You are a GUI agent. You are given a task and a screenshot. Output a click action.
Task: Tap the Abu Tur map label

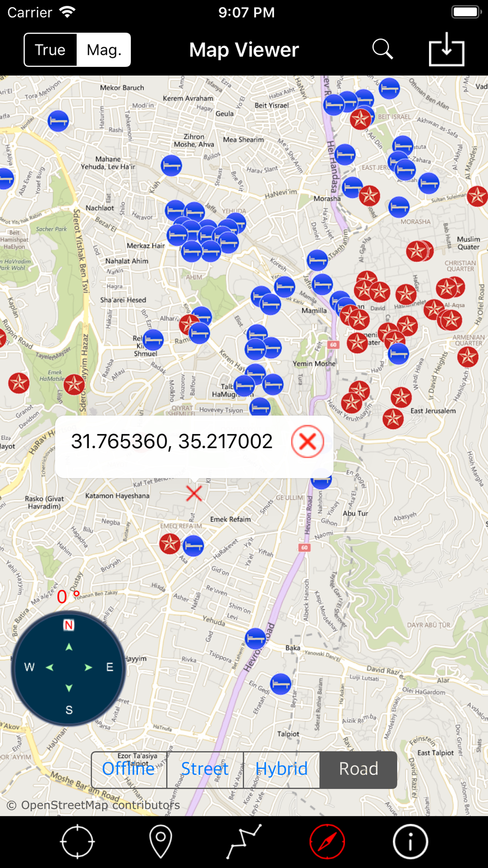point(355,513)
